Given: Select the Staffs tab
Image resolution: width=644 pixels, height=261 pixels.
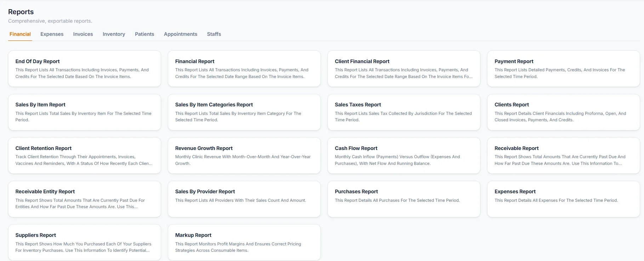Looking at the screenshot, I should [x=214, y=34].
